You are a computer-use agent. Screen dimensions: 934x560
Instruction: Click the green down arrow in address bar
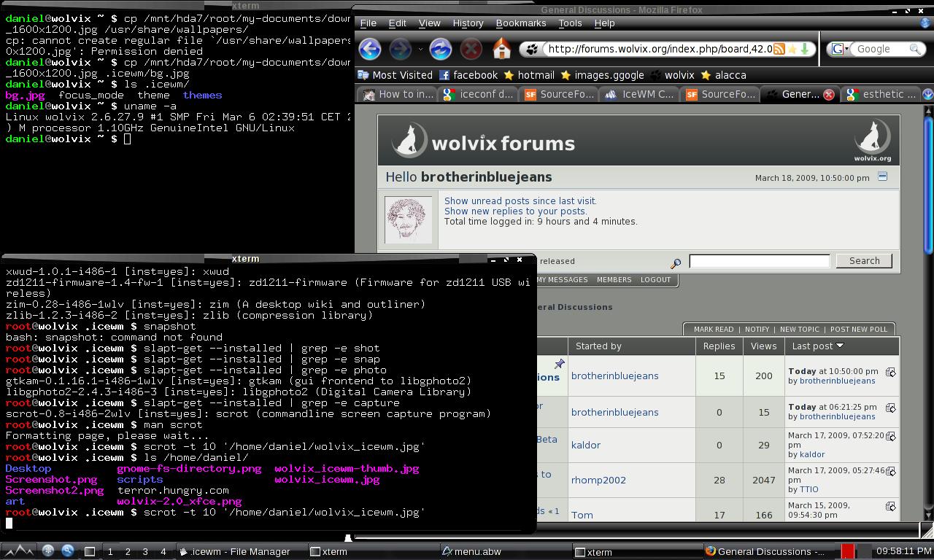coord(805,49)
